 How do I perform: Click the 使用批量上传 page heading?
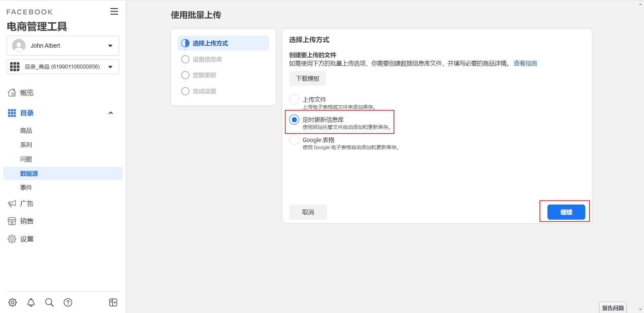(196, 15)
